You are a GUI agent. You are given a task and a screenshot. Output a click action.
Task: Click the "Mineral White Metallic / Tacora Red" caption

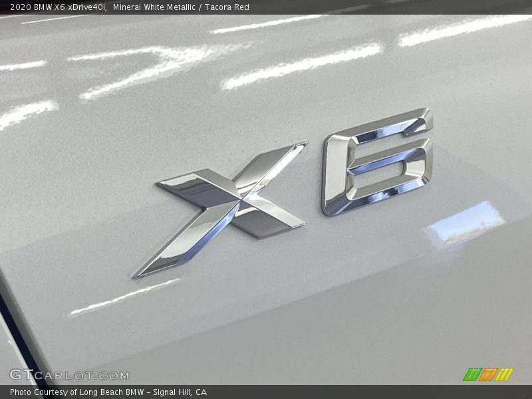[181, 7]
